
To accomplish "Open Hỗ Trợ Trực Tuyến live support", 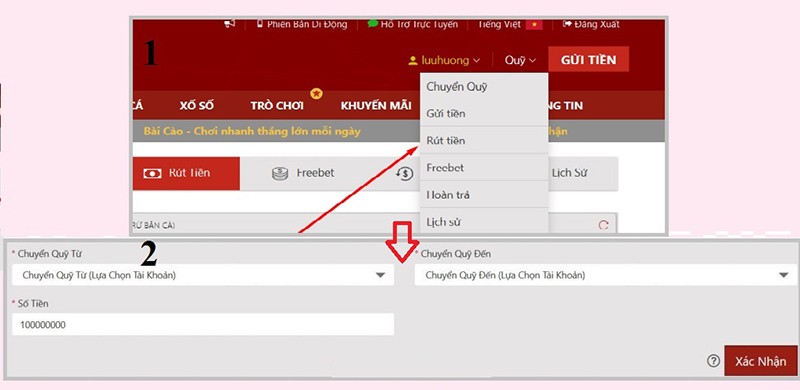I will pos(413,24).
